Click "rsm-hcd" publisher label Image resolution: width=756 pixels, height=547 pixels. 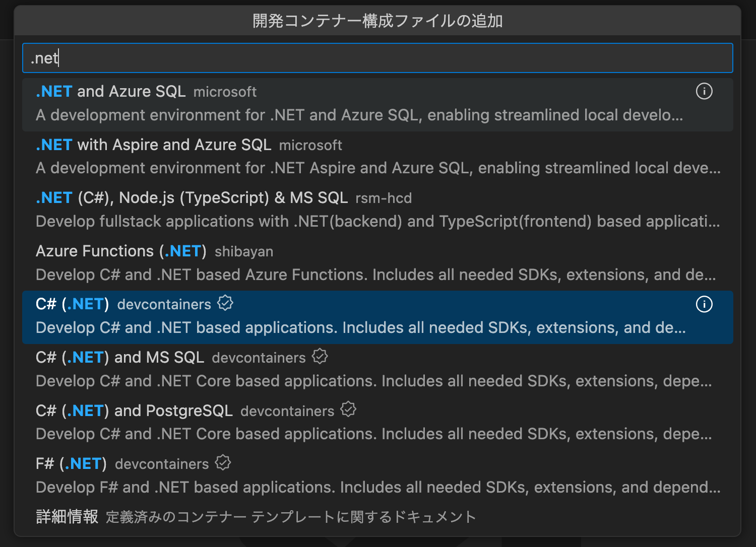384,198
